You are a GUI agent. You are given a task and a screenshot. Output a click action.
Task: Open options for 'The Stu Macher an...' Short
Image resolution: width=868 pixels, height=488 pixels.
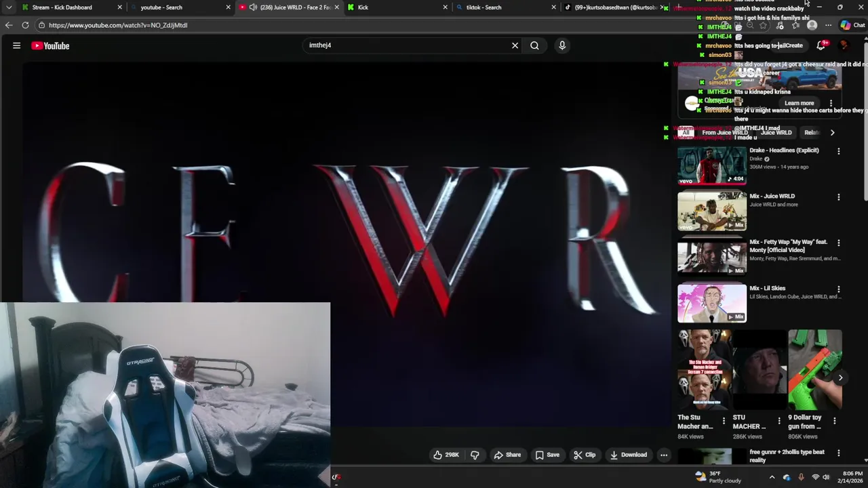click(724, 421)
